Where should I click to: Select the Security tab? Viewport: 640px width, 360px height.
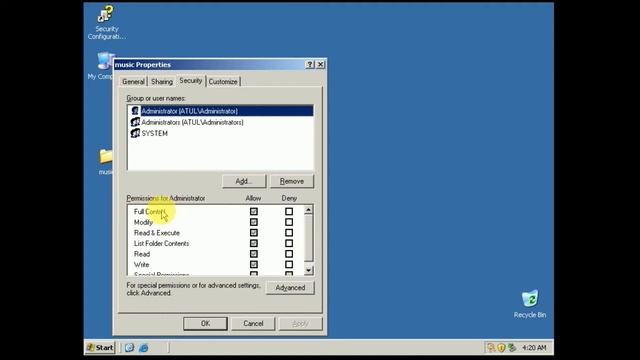pyautogui.click(x=191, y=80)
